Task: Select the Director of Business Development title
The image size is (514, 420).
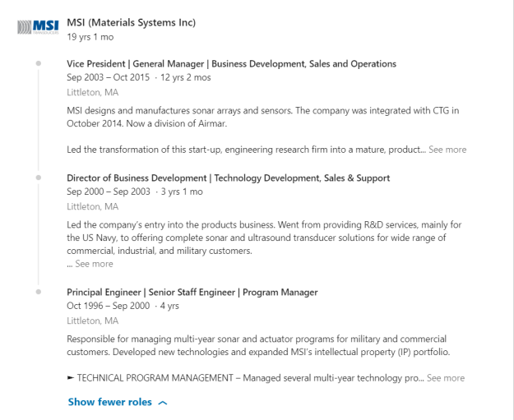Action: point(228,178)
